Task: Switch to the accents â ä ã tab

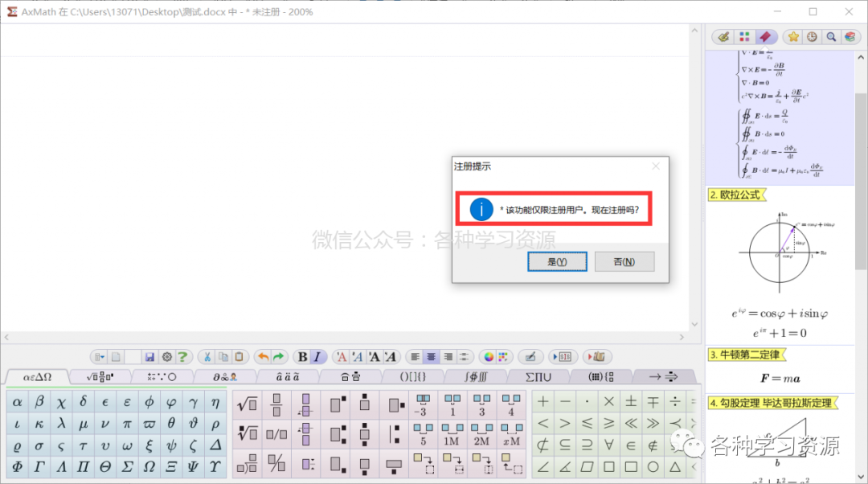Action: [287, 377]
